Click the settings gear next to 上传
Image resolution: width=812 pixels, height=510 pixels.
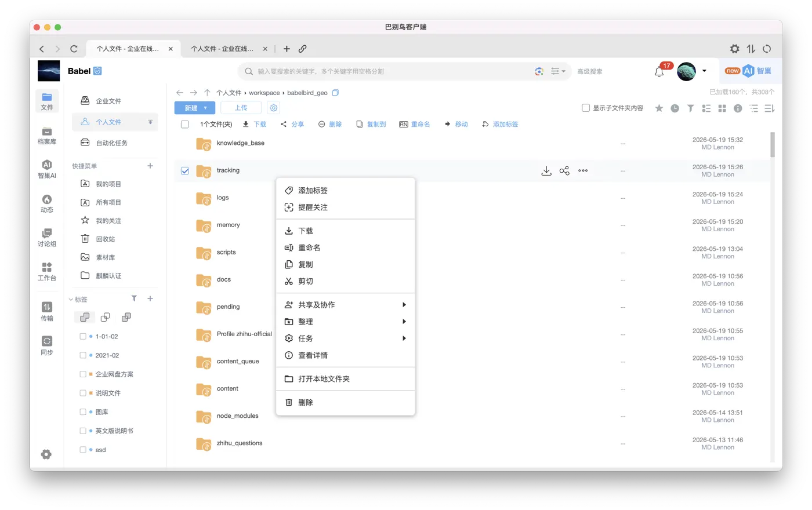click(x=274, y=108)
